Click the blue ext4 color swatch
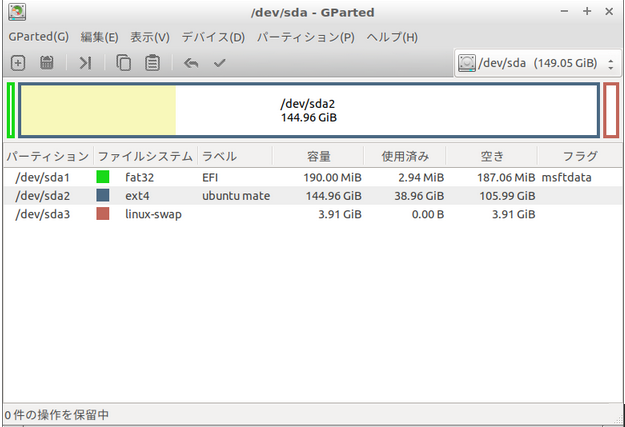 tap(103, 195)
